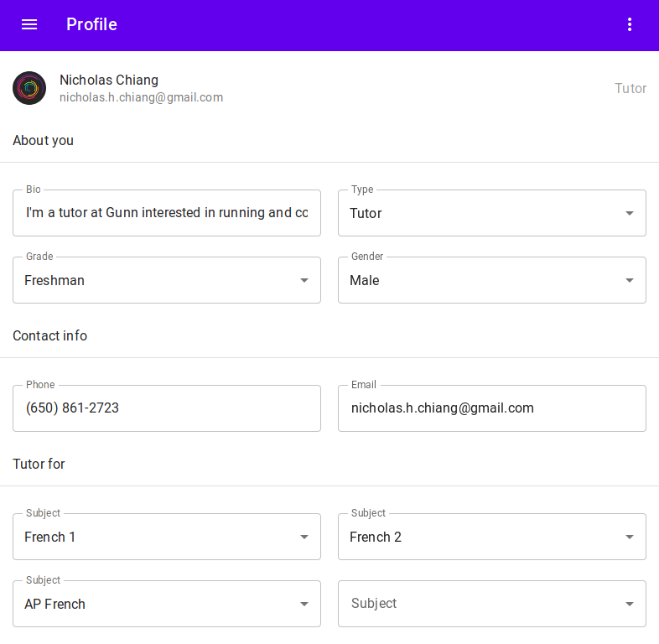Click the Tutor label beside the name
659x644 pixels.
(x=630, y=88)
